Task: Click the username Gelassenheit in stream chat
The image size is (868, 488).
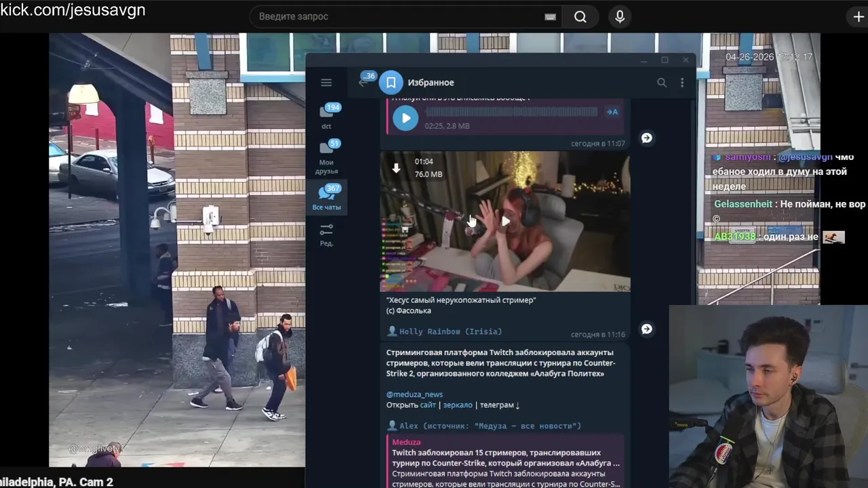Action: point(743,204)
